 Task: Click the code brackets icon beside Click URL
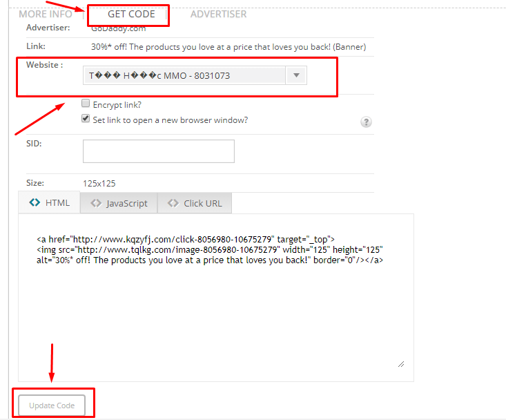pyautogui.click(x=173, y=204)
